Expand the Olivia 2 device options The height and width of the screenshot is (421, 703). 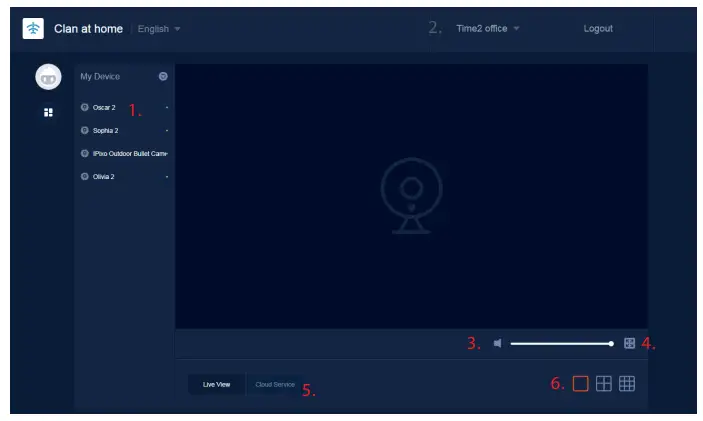click(167, 177)
